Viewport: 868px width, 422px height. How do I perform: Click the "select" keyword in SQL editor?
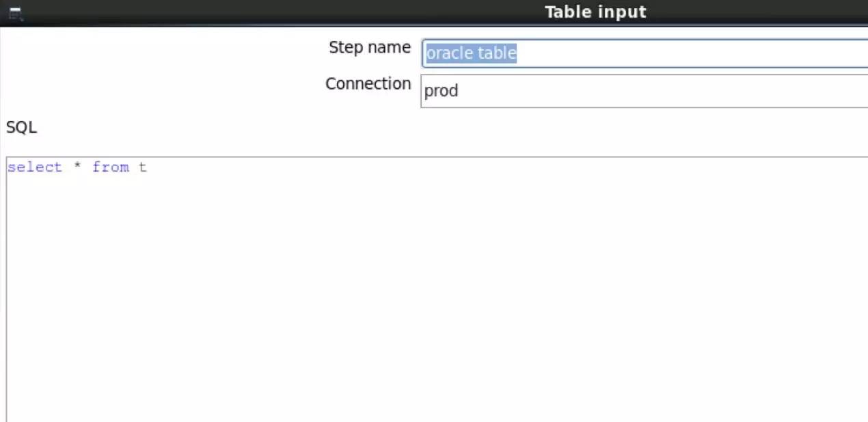[35, 167]
